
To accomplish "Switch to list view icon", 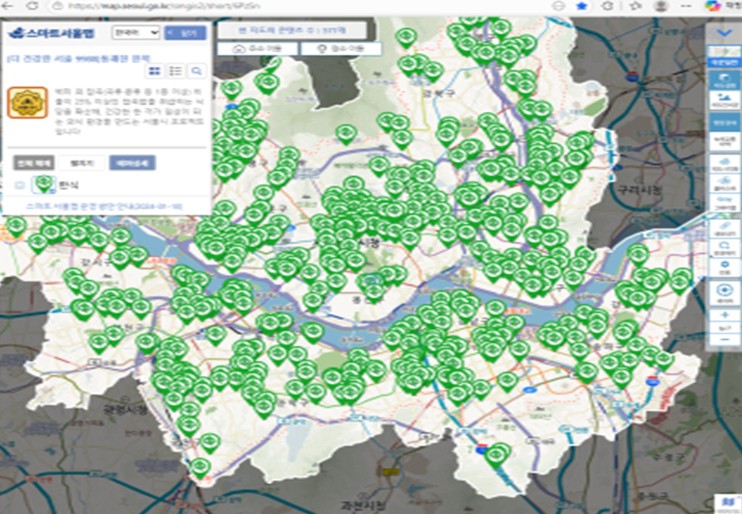I will pos(175,71).
